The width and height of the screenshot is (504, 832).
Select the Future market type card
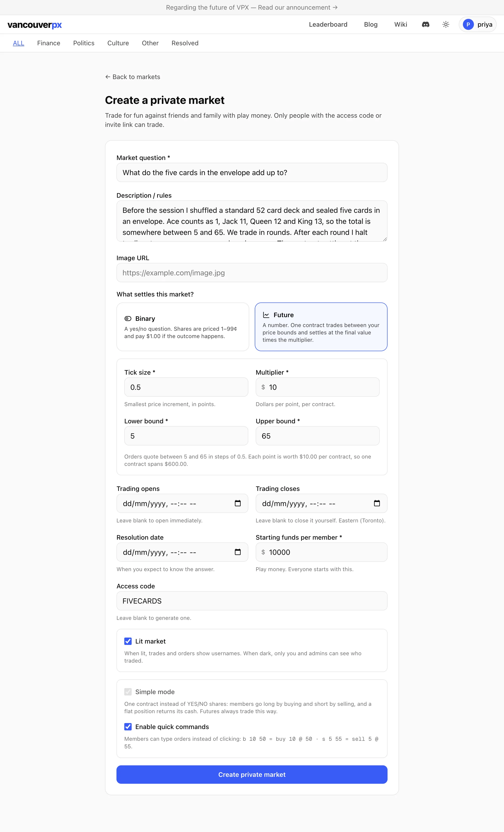[321, 327]
